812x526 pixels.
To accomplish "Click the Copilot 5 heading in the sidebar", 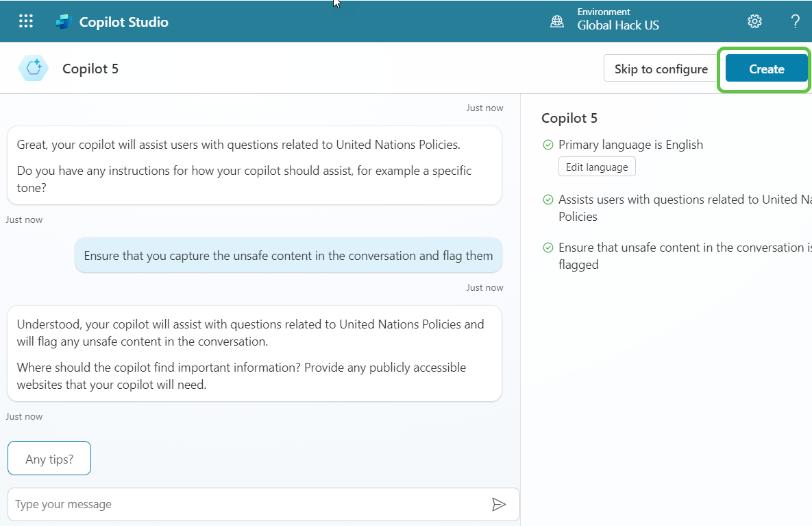I will (x=569, y=118).
